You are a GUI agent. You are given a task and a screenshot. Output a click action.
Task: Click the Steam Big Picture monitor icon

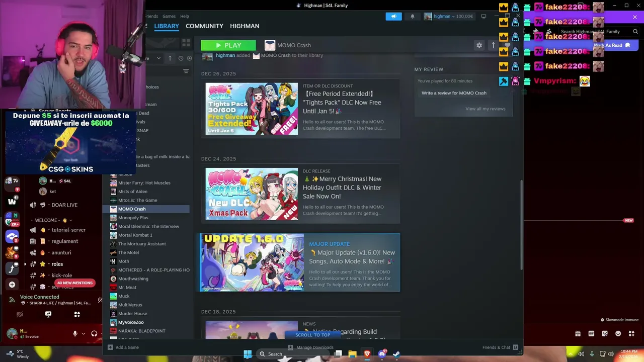click(484, 17)
